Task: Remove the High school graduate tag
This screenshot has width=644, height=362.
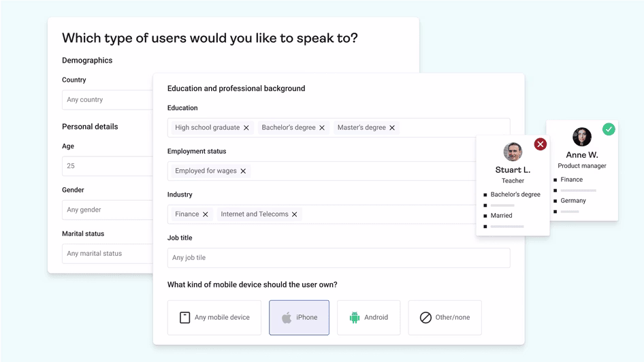Action: tap(246, 128)
